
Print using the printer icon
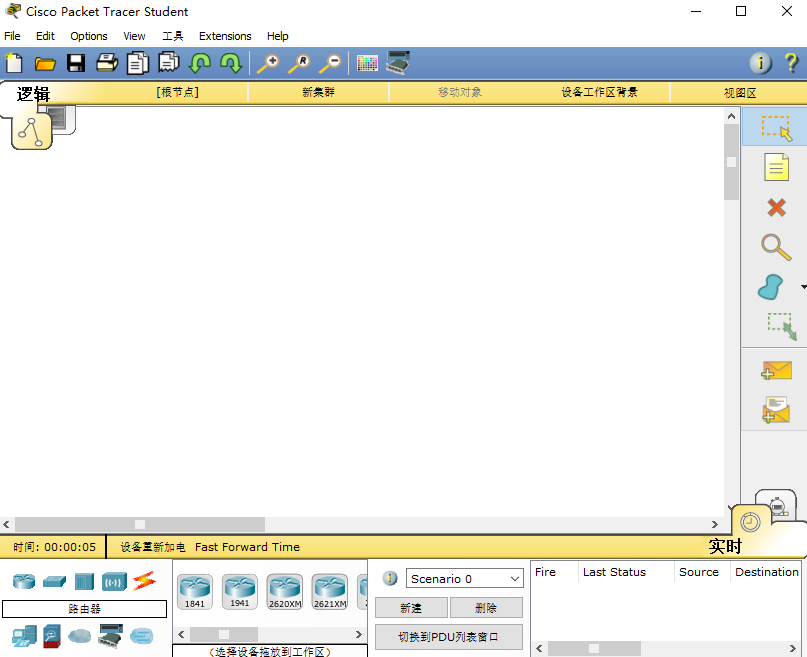pos(107,63)
